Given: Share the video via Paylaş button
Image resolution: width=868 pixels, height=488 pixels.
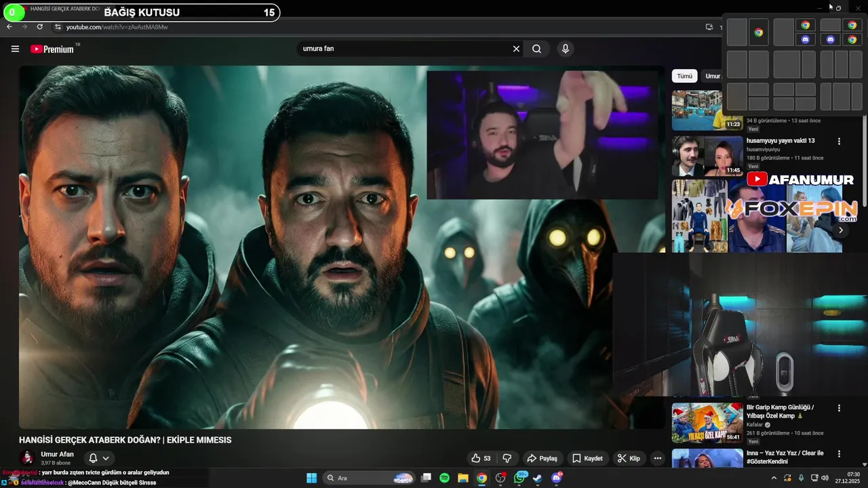Looking at the screenshot, I should [542, 458].
